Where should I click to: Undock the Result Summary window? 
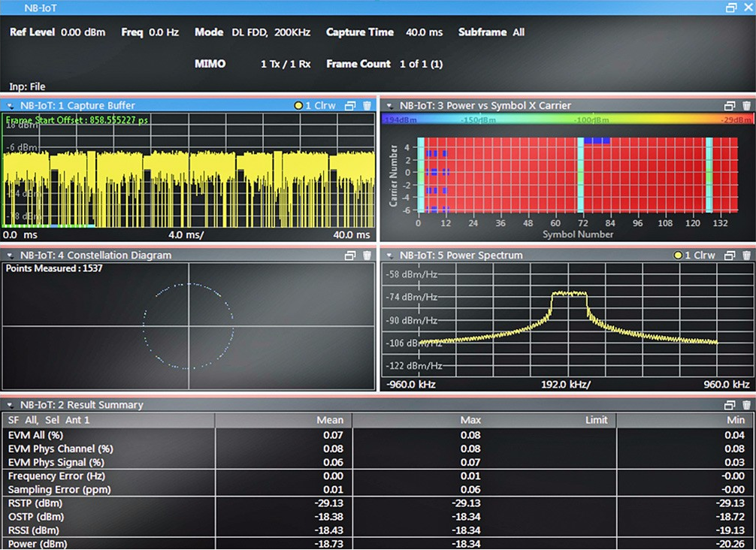(730, 405)
